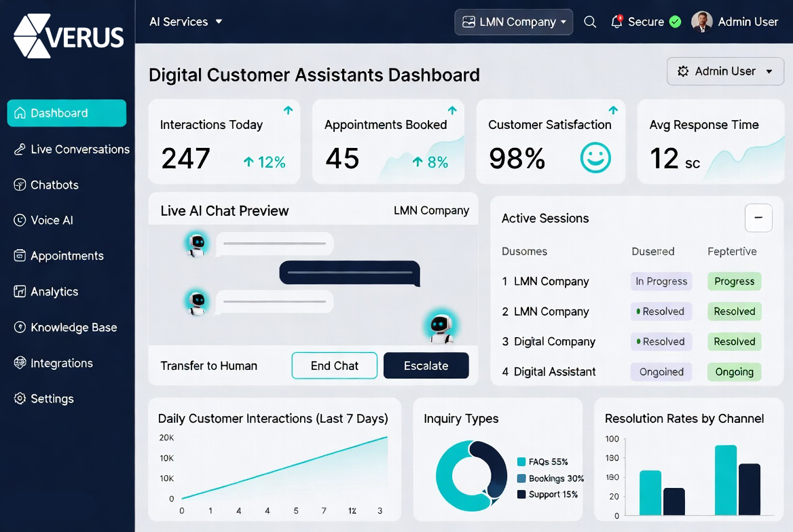Click the Dashboard home icon

point(20,113)
